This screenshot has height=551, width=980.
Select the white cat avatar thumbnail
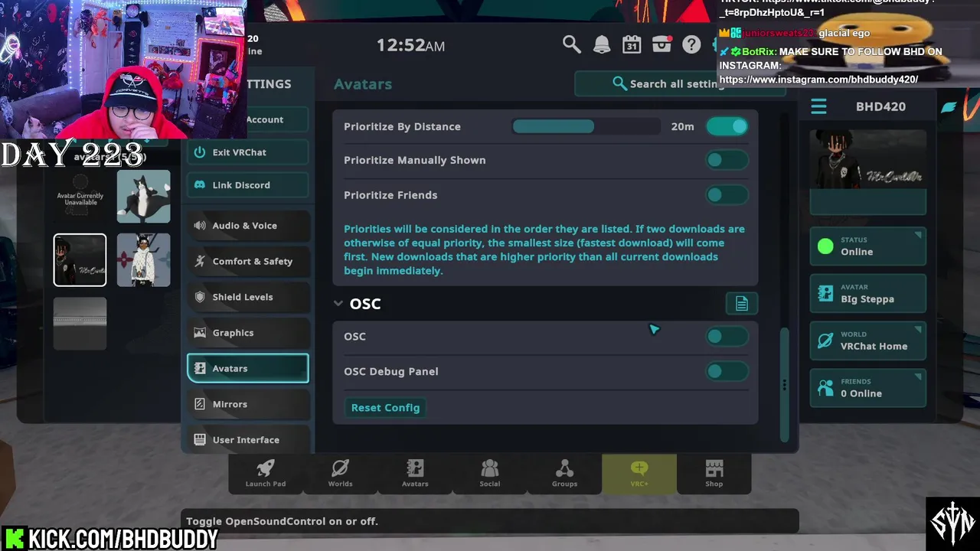143,197
